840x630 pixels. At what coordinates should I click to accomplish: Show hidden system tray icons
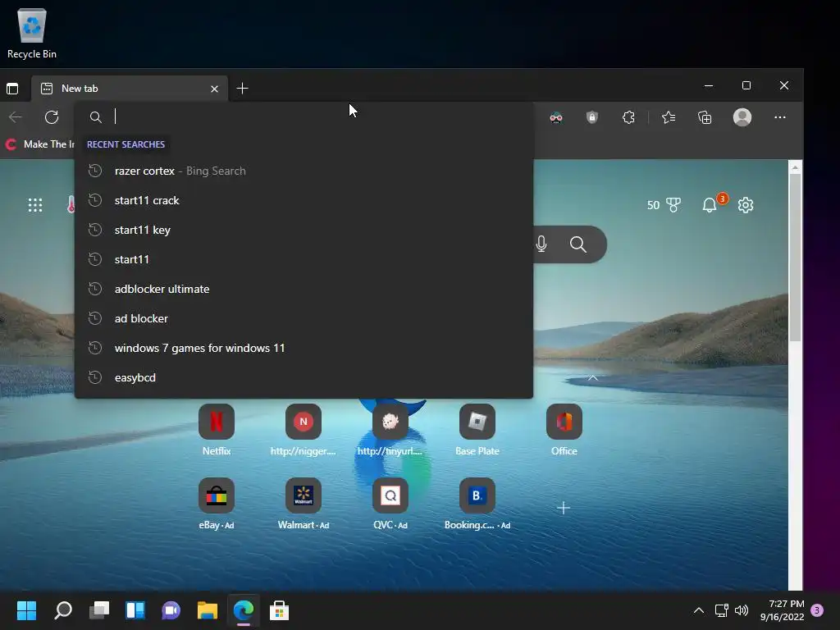(x=699, y=610)
